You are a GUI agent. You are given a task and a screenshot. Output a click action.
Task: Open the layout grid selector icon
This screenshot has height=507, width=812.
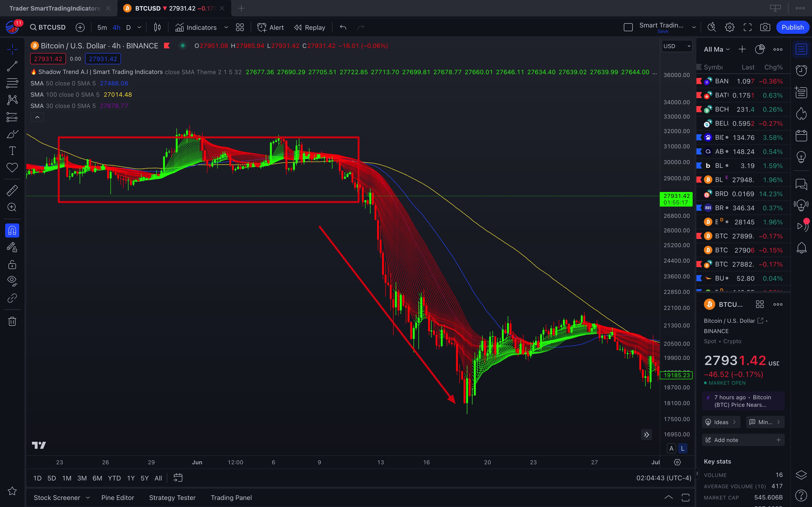tap(240, 27)
